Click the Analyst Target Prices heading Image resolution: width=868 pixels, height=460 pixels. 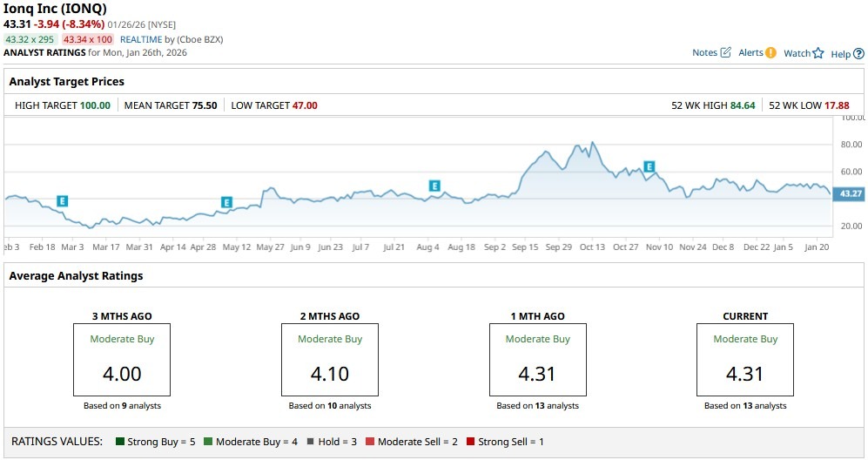click(x=66, y=82)
